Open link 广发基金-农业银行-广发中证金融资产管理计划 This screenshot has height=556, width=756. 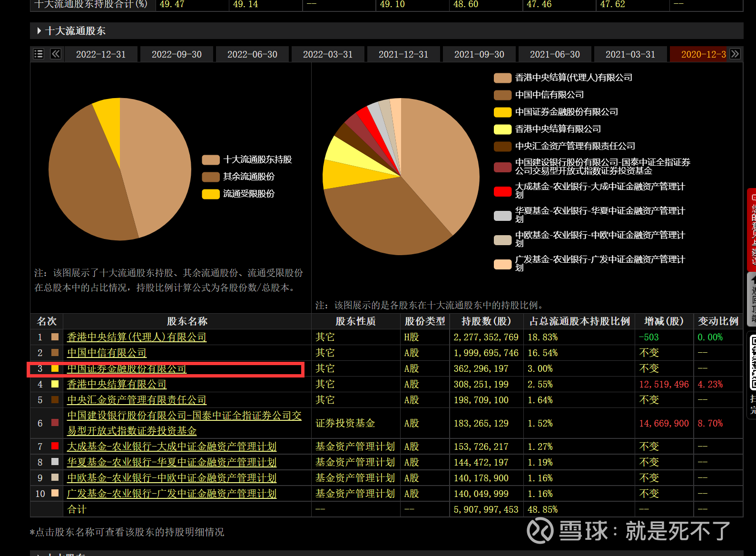tap(172, 494)
